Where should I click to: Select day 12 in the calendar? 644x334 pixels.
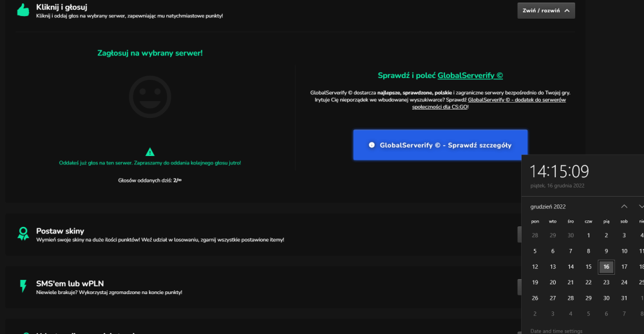535,267
